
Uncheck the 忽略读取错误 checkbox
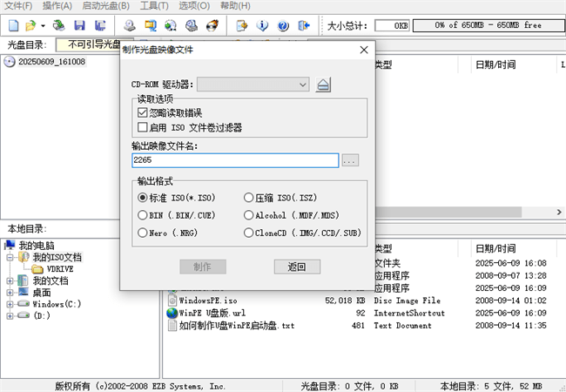(x=143, y=113)
